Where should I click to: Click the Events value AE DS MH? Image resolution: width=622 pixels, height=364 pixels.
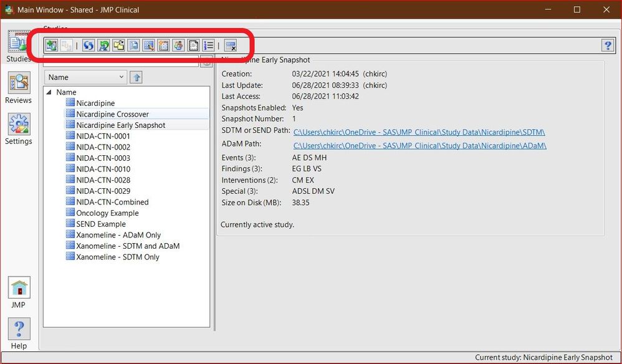click(x=309, y=158)
